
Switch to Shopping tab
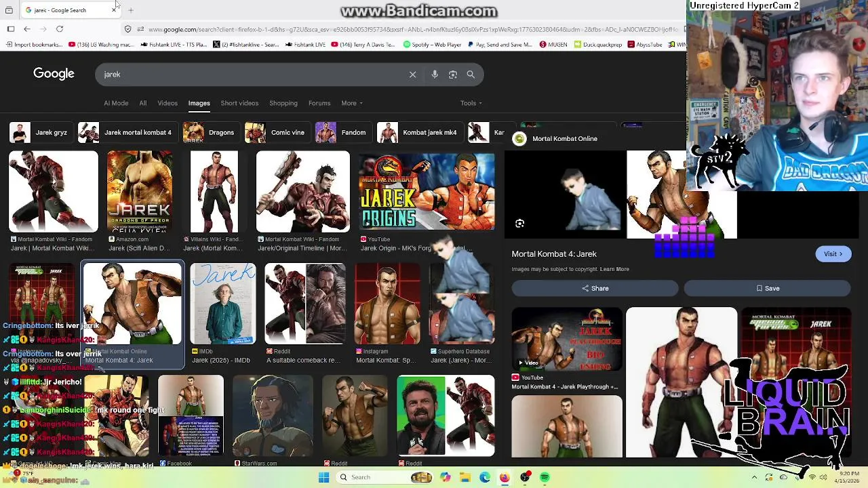pos(283,103)
